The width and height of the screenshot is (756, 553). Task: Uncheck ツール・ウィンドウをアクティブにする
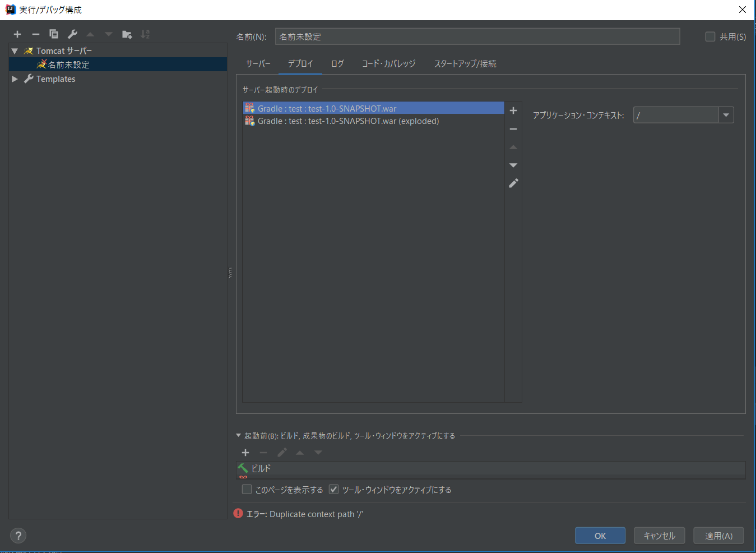(x=333, y=489)
